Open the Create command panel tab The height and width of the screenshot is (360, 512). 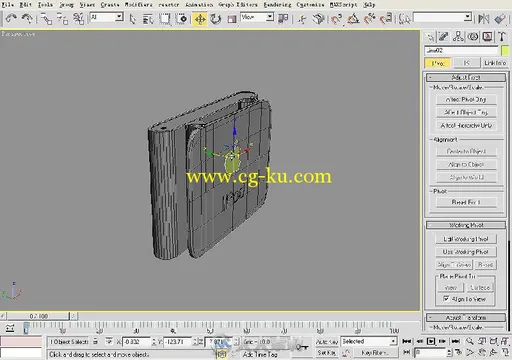pos(430,37)
